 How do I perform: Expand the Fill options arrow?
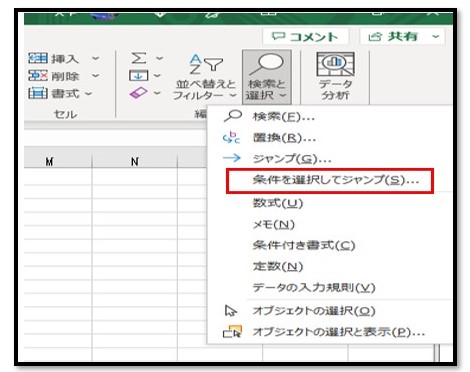(157, 76)
